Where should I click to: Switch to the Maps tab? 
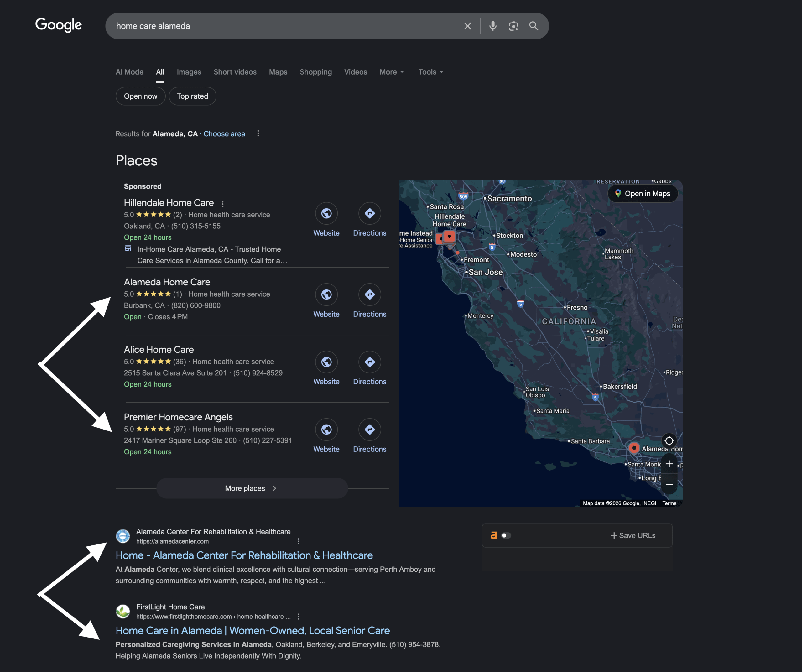278,72
